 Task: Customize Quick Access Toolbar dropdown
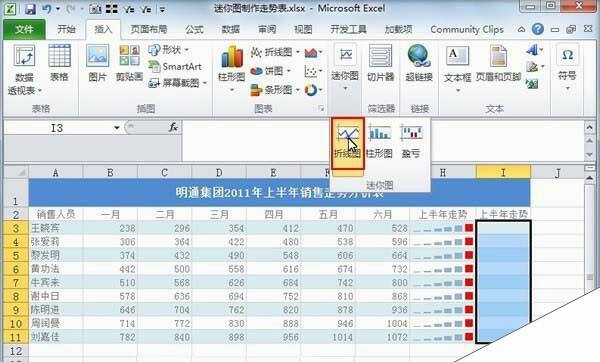(x=163, y=9)
